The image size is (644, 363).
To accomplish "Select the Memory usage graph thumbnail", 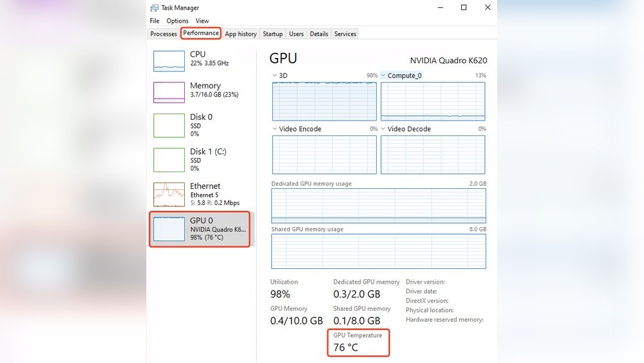I will point(169,92).
